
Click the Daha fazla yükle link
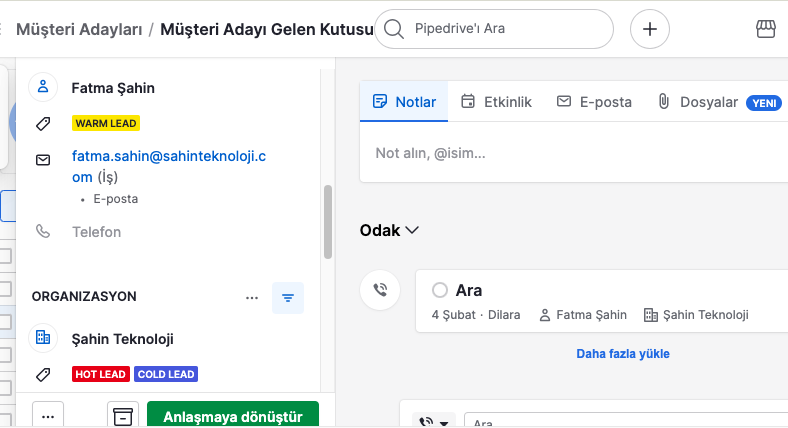[622, 353]
